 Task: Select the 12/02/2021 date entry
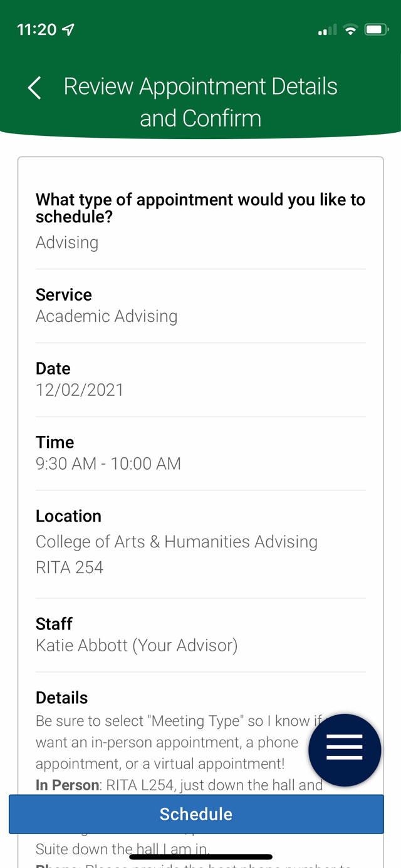coord(80,390)
